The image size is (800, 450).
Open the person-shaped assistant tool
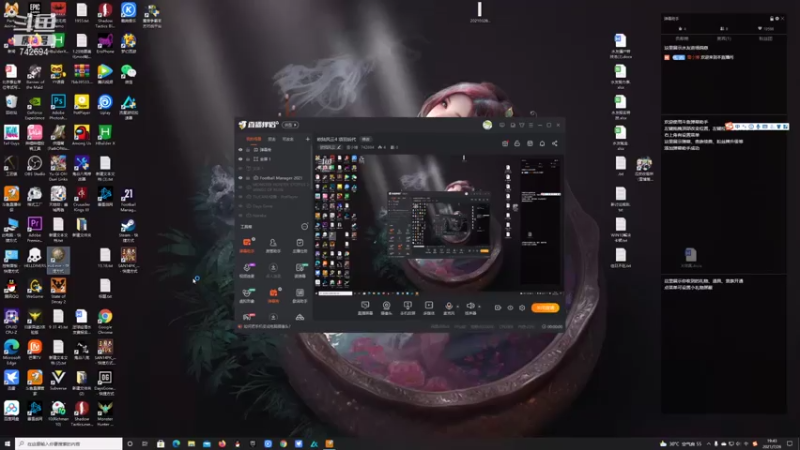tap(273, 245)
